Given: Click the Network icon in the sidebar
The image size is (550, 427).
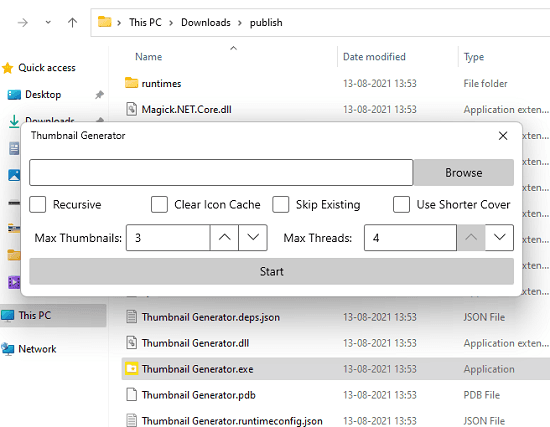Looking at the screenshot, I should point(7,349).
